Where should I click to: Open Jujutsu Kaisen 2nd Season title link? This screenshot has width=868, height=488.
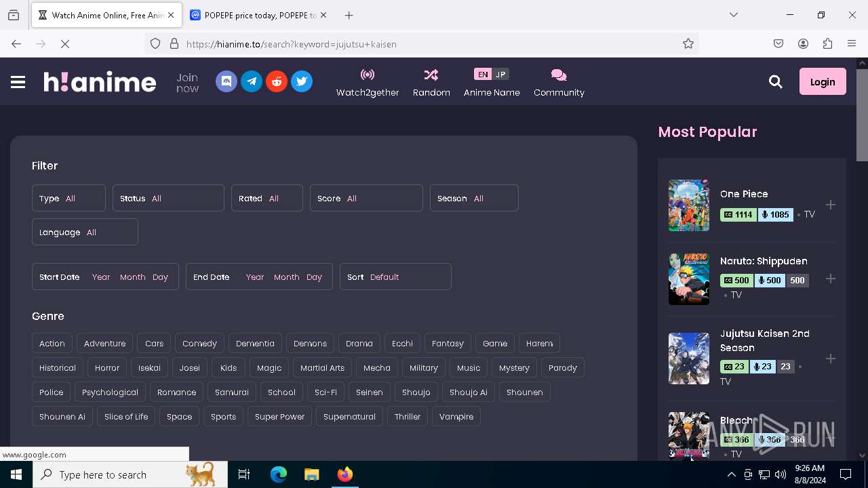(765, 341)
